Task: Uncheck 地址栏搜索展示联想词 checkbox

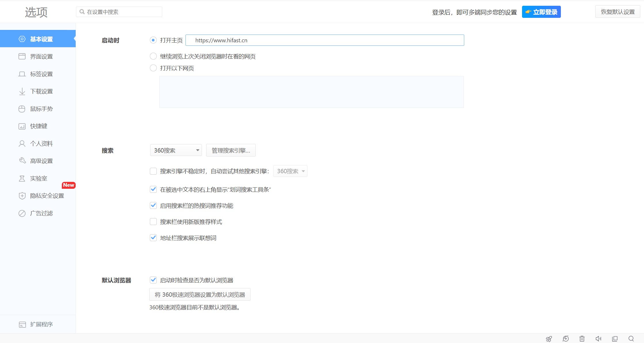Action: pos(153,238)
